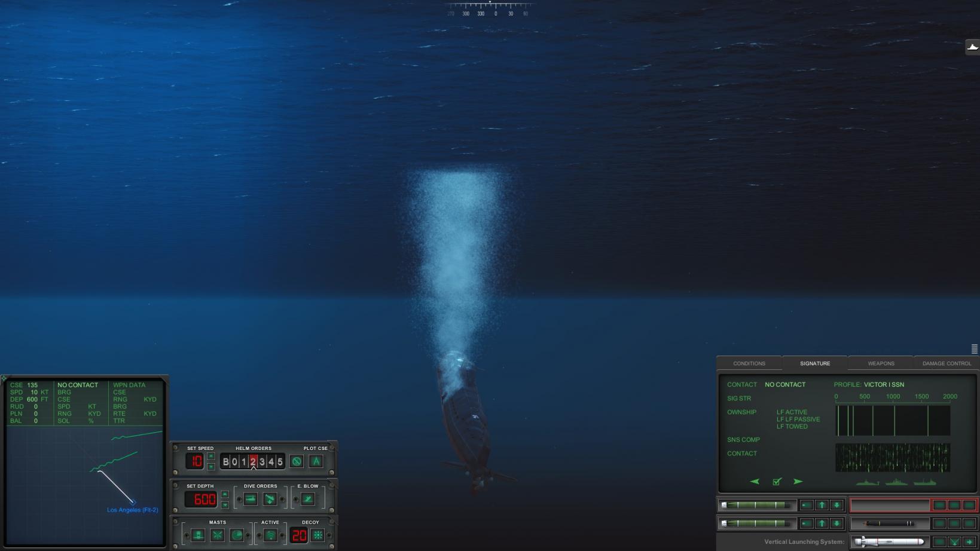The image size is (980, 551).
Task: Decrease set depth with down arrow
Action: (225, 505)
